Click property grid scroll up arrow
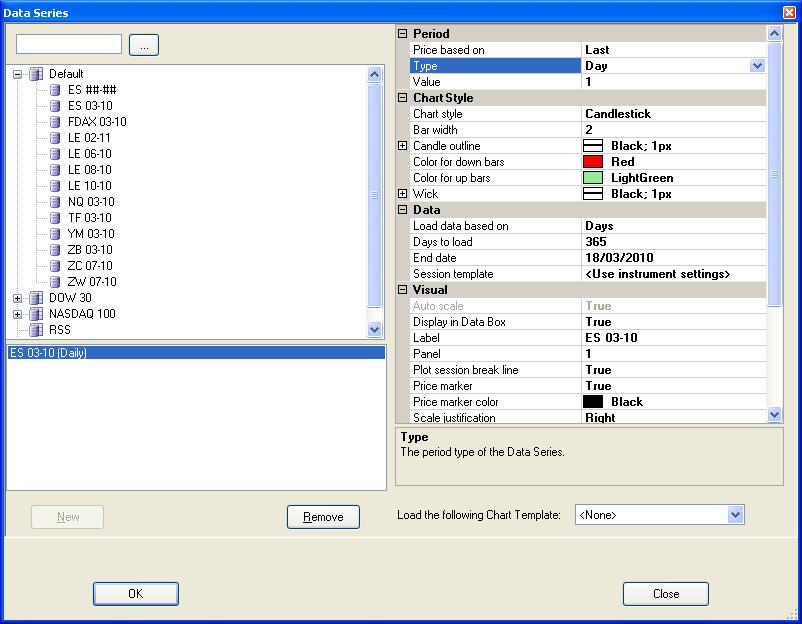Viewport: 802px width, 624px height. coord(774,34)
